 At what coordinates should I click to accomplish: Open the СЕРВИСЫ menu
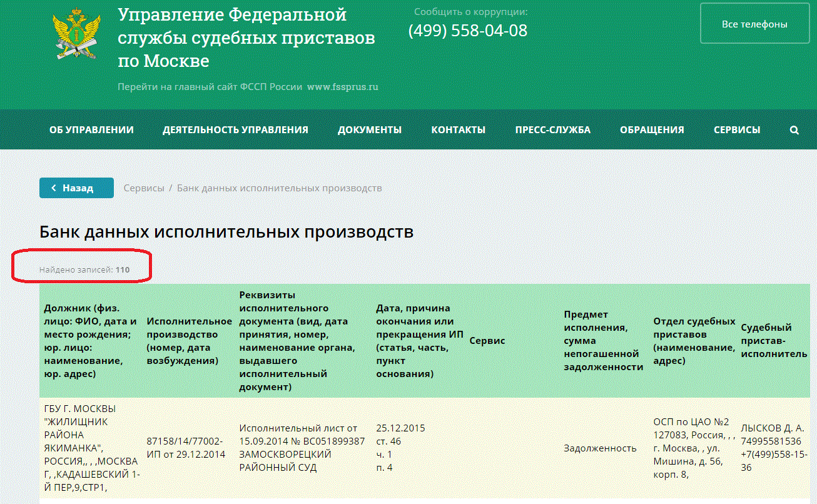(737, 130)
